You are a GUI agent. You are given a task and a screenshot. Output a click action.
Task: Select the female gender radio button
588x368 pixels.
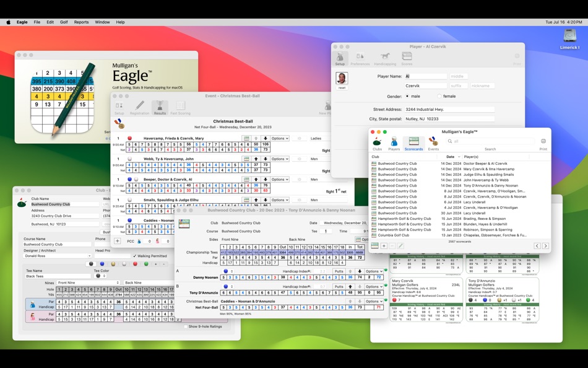click(x=439, y=96)
